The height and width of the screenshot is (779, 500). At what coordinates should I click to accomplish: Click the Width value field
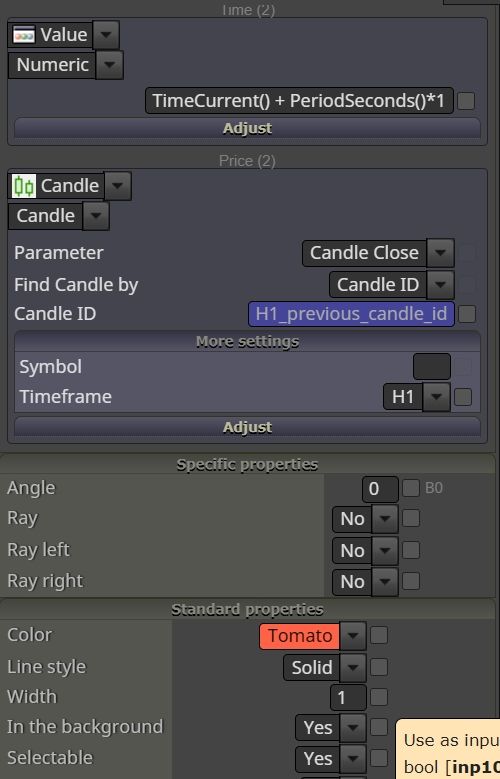348,697
